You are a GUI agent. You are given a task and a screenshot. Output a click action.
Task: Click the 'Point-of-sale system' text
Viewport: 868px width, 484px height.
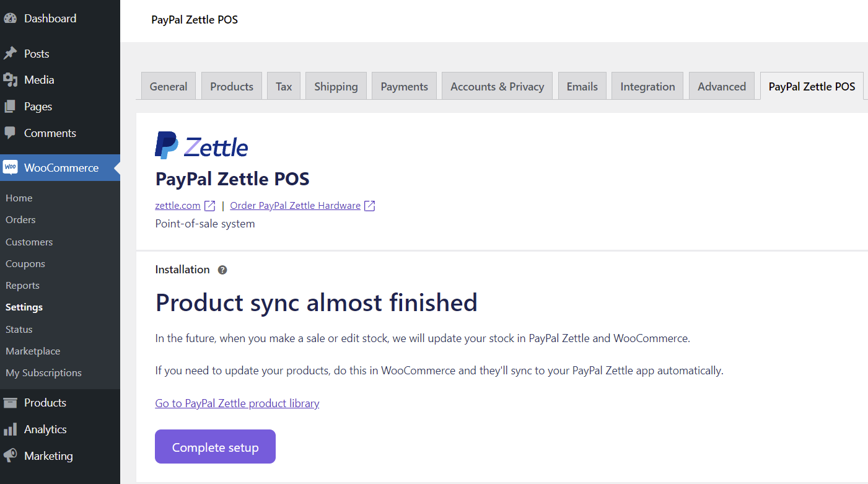(x=205, y=224)
